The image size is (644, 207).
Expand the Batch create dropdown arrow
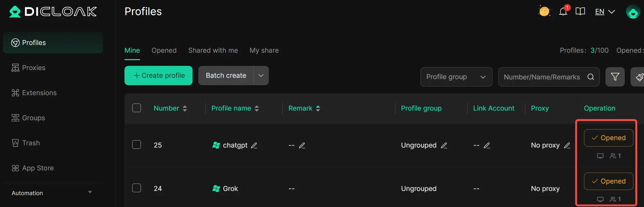click(x=261, y=76)
